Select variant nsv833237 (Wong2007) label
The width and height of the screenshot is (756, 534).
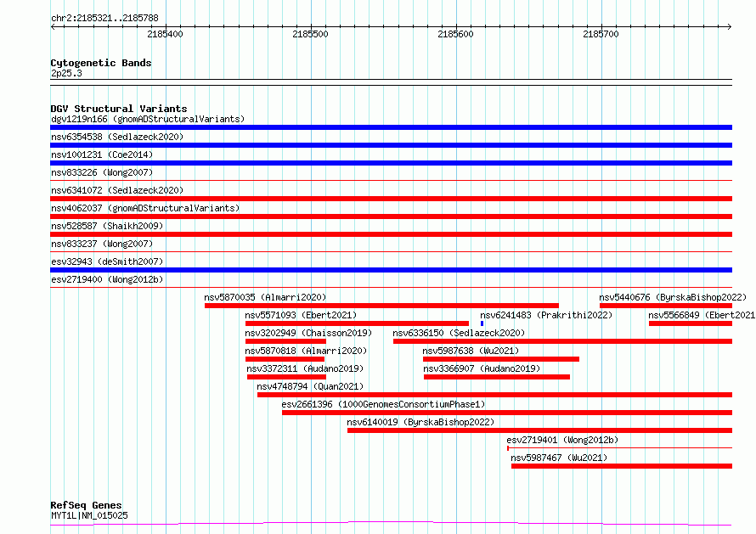(102, 244)
